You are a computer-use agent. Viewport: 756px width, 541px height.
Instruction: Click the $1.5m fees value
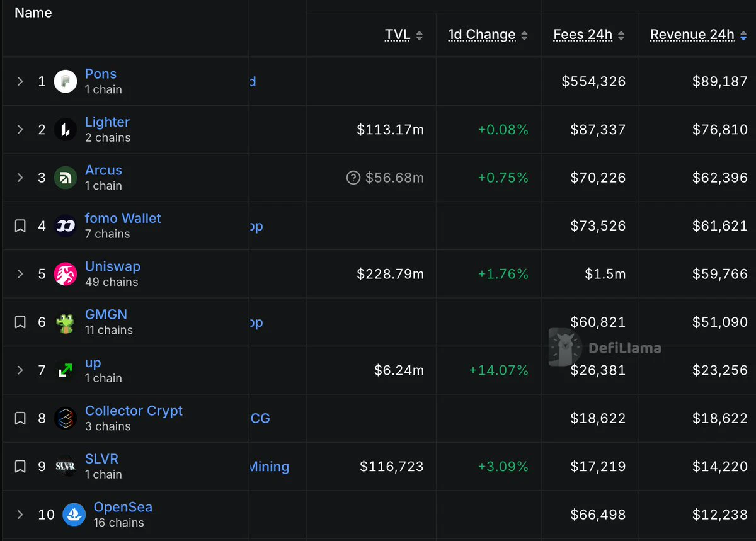(605, 274)
